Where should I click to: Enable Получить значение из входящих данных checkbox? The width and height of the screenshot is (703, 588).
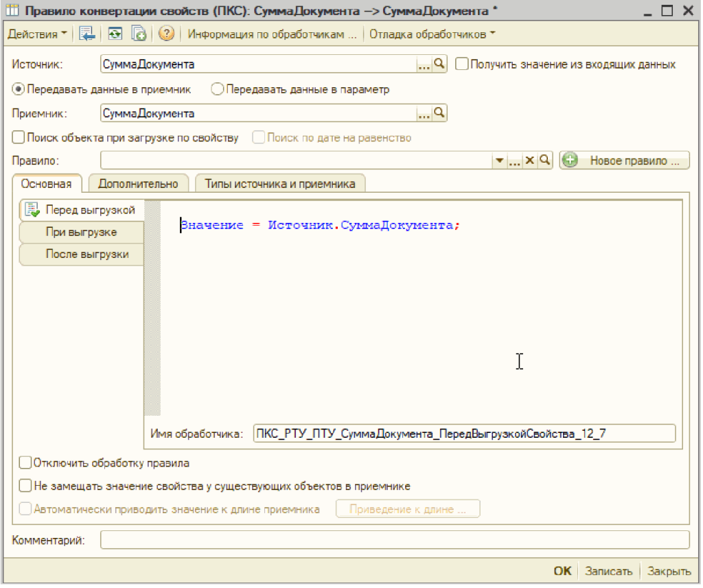pos(462,64)
